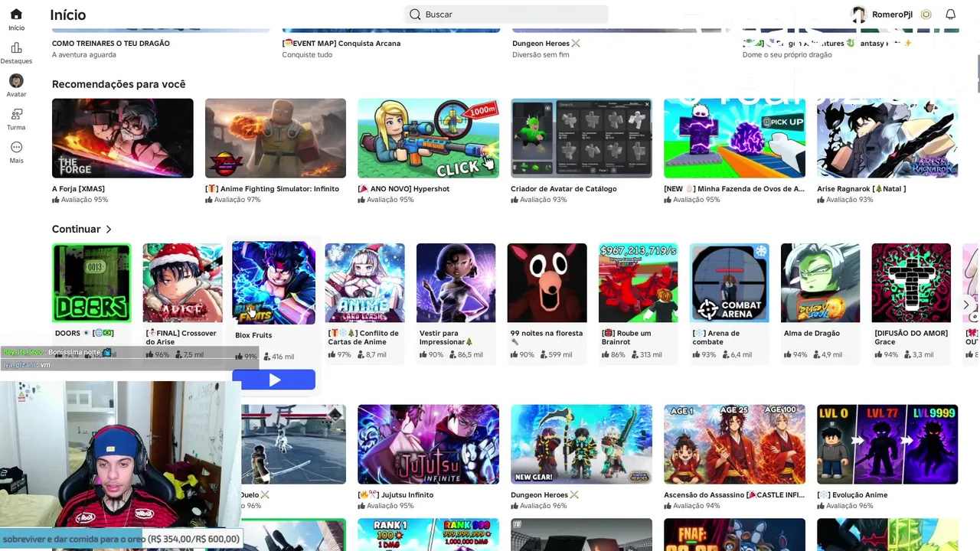Screen dimensions: 980x551
Task: Open the Mais sidebar menu
Action: [x=16, y=147]
